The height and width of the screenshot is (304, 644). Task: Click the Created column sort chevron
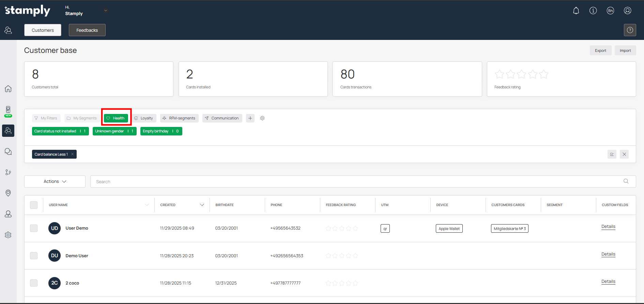coord(202,205)
